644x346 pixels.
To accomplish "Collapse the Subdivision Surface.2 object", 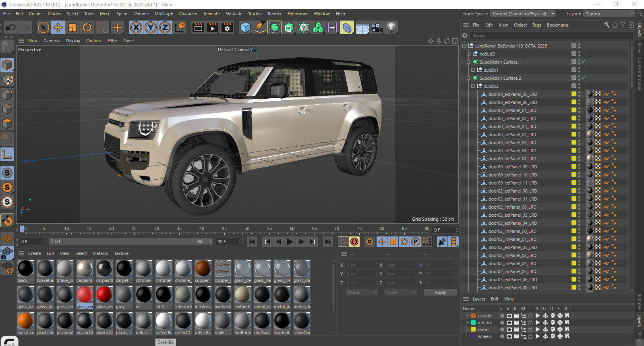I will [x=469, y=78].
